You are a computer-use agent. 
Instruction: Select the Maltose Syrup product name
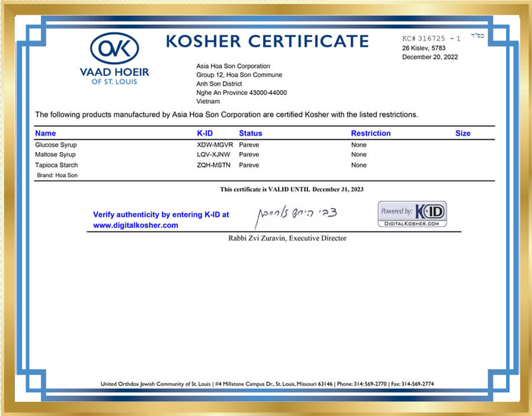[56, 154]
